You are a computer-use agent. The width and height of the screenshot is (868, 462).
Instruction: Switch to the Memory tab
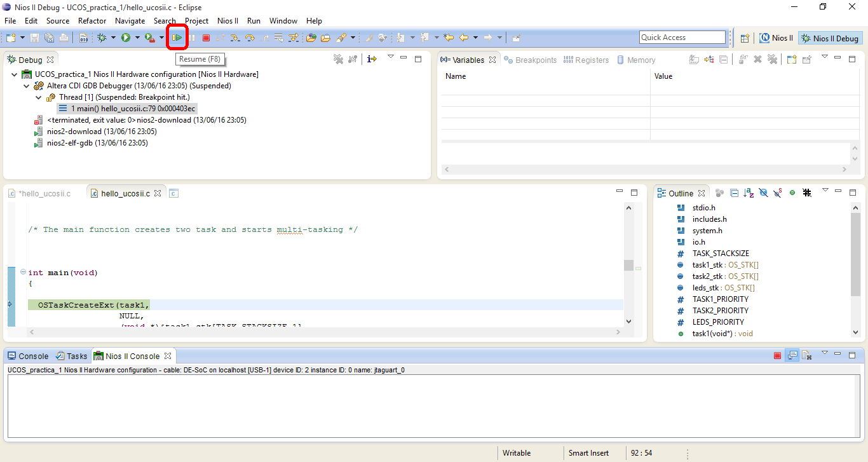(x=635, y=60)
